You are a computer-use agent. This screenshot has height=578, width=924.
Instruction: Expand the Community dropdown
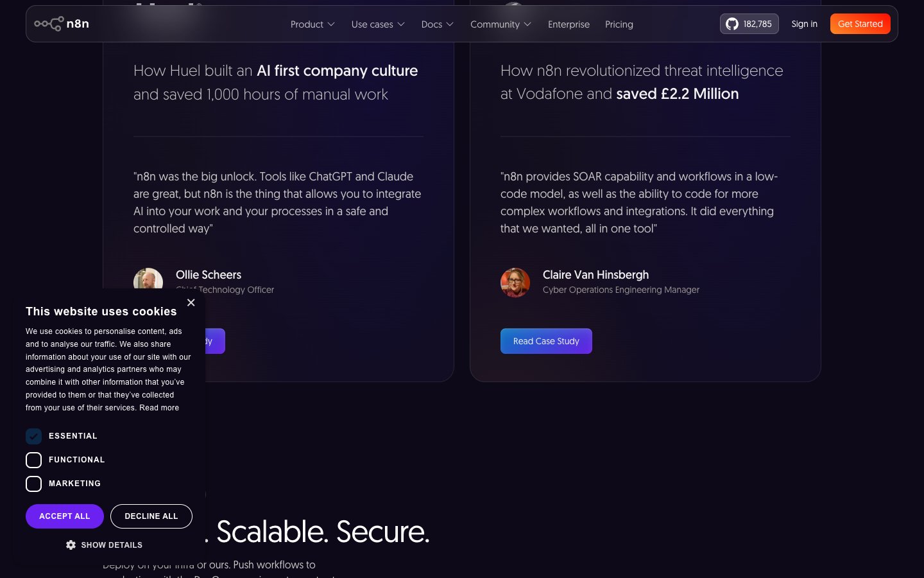tap(501, 24)
